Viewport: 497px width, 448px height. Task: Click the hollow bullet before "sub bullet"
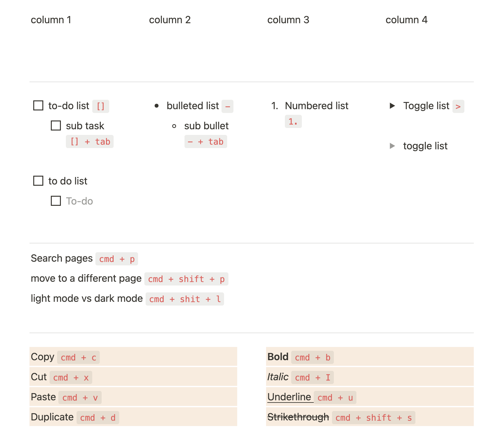[174, 126]
